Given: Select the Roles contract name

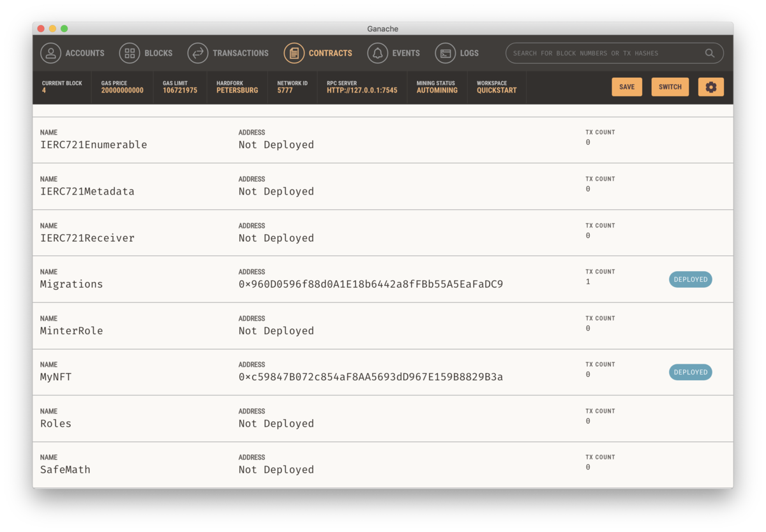Looking at the screenshot, I should 56,424.
